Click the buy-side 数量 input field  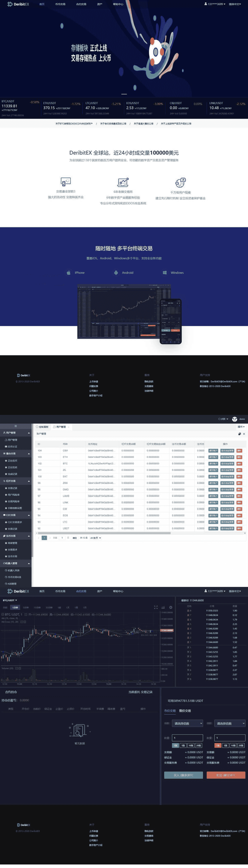point(187,738)
